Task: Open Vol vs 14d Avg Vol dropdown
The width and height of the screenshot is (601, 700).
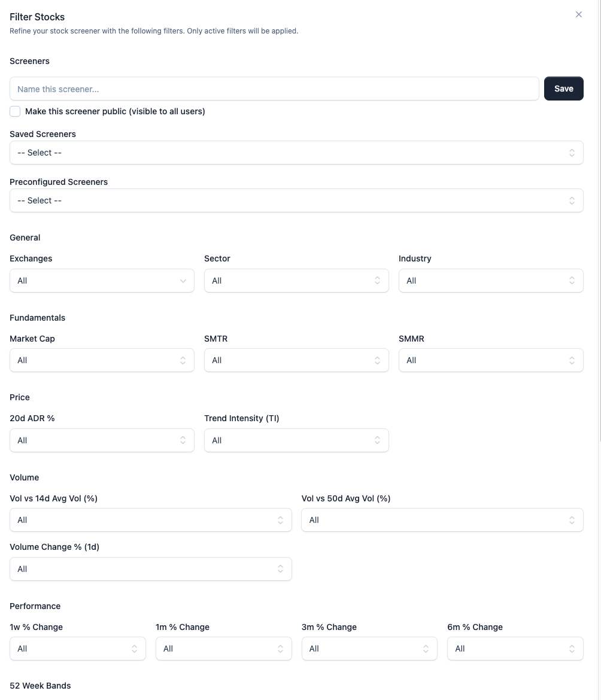Action: [150, 520]
